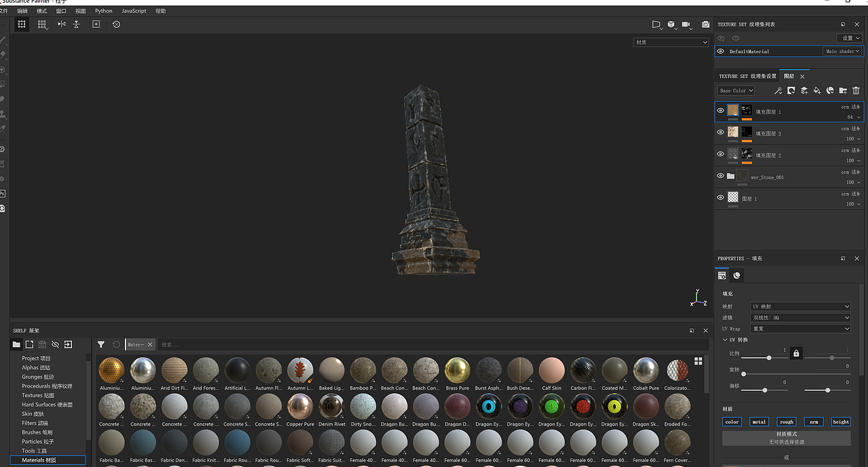Open the 设置 dropdown in texture set list
The height and width of the screenshot is (467, 868).
point(849,38)
